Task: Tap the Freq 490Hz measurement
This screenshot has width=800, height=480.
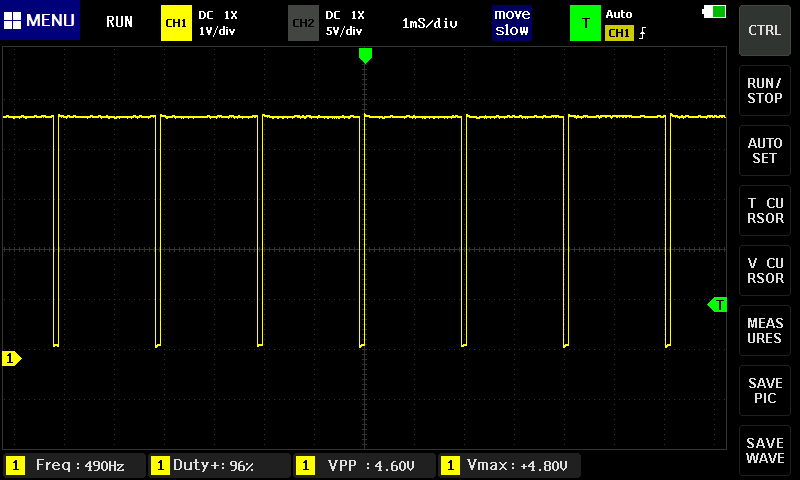Action: click(74, 465)
